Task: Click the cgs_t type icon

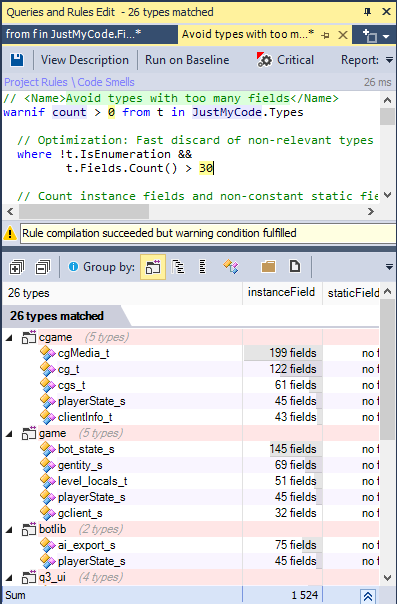Action: click(48, 385)
